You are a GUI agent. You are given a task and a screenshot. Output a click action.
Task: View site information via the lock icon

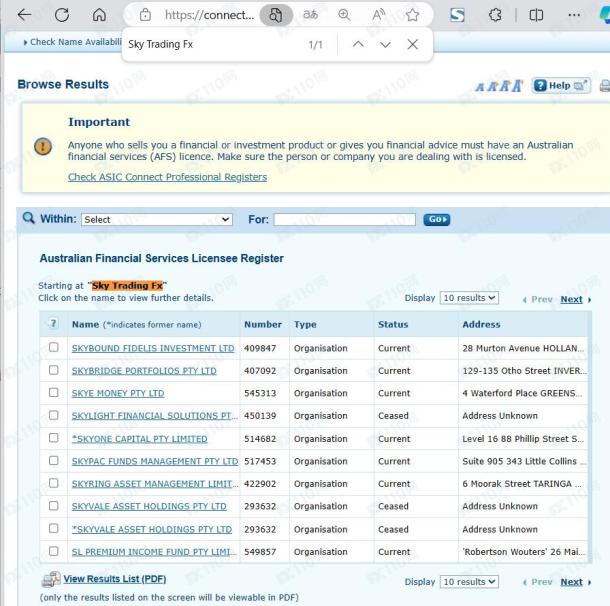[145, 15]
